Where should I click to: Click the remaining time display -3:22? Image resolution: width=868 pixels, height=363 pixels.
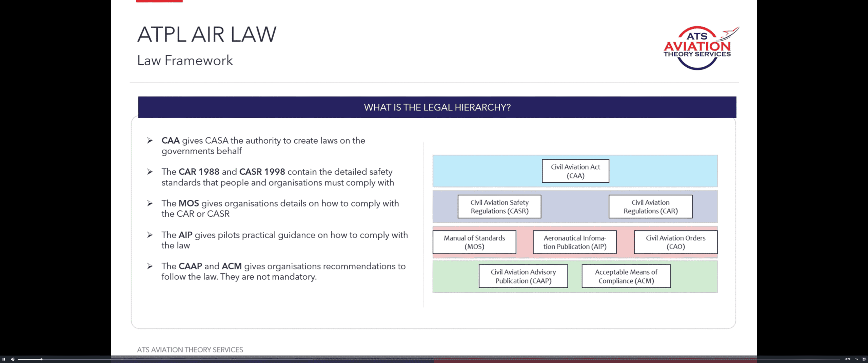847,359
